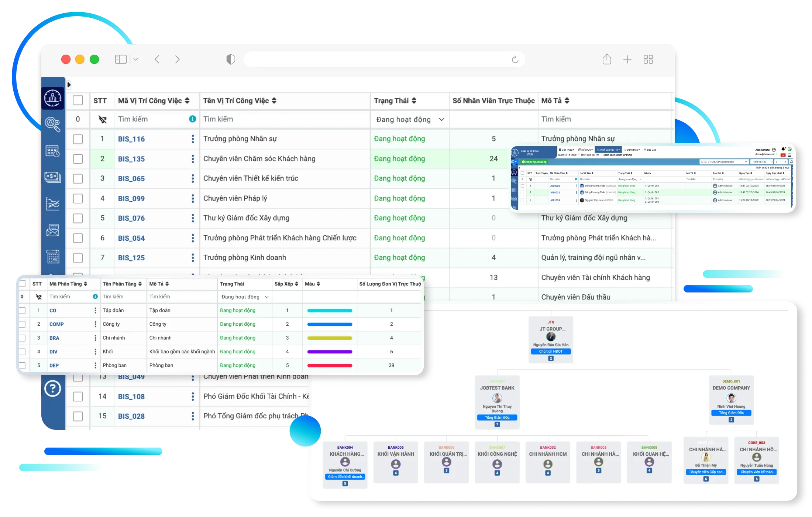Viewport: 812px width, 517px height.
Task: Click cyan color bar for Tập đoàn
Action: pyautogui.click(x=330, y=311)
